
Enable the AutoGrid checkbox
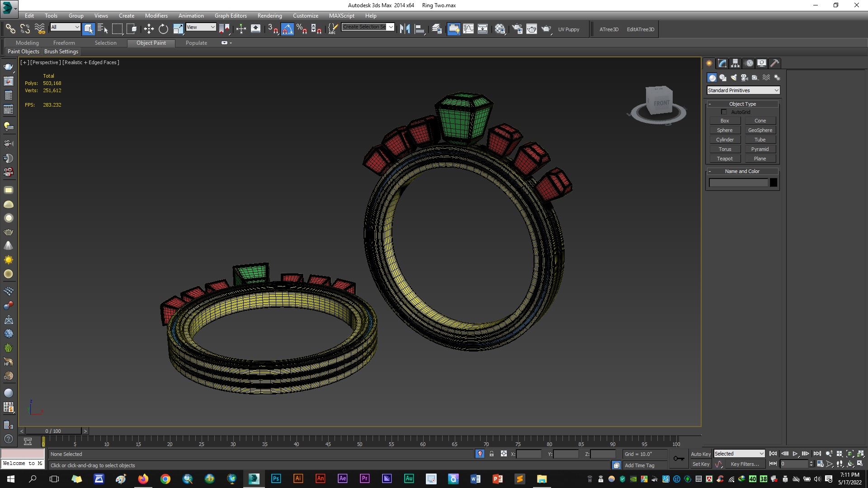click(724, 112)
